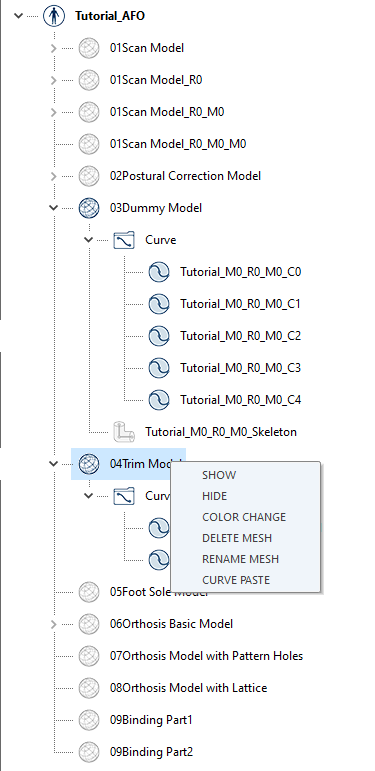
Task: Collapse the 03Dummy Model tree node
Action: pyautogui.click(x=54, y=208)
